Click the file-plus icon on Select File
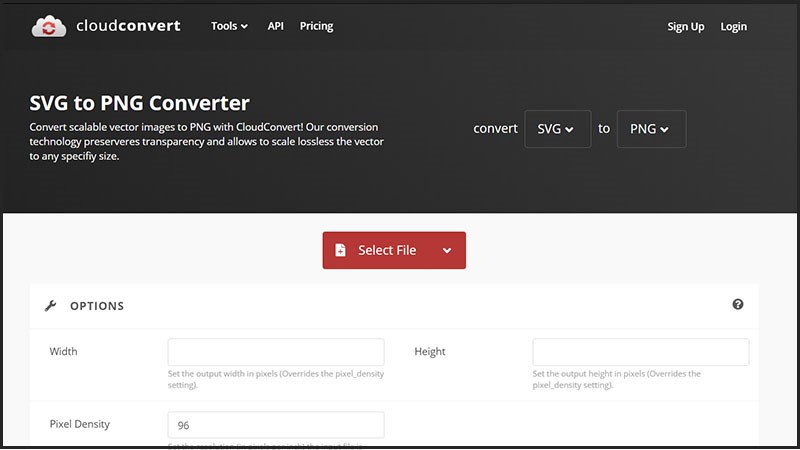 pos(340,250)
